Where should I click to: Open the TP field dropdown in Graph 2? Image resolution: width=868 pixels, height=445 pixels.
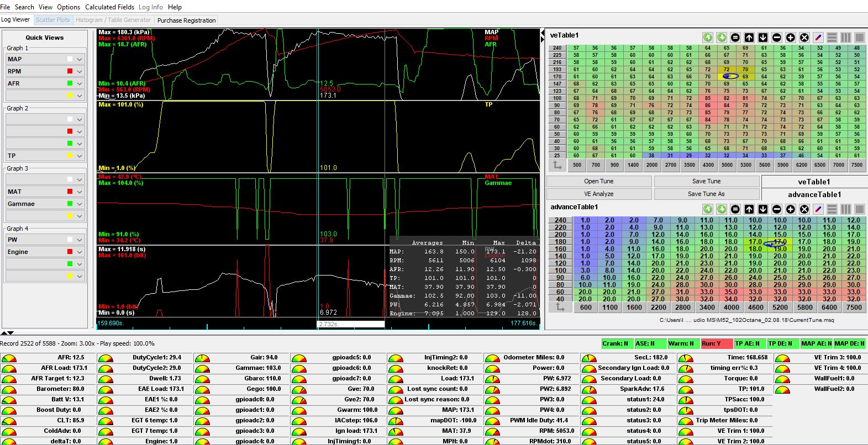click(80, 156)
